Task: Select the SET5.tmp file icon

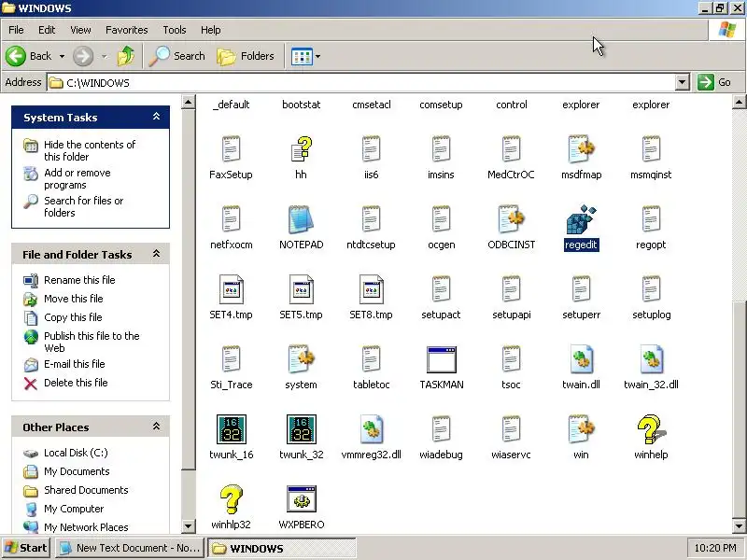Action: (x=301, y=289)
